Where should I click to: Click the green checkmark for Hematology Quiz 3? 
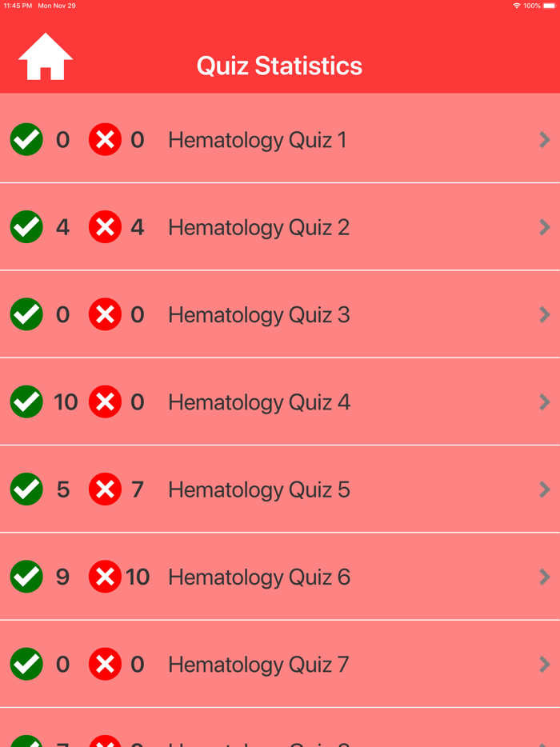click(26, 314)
